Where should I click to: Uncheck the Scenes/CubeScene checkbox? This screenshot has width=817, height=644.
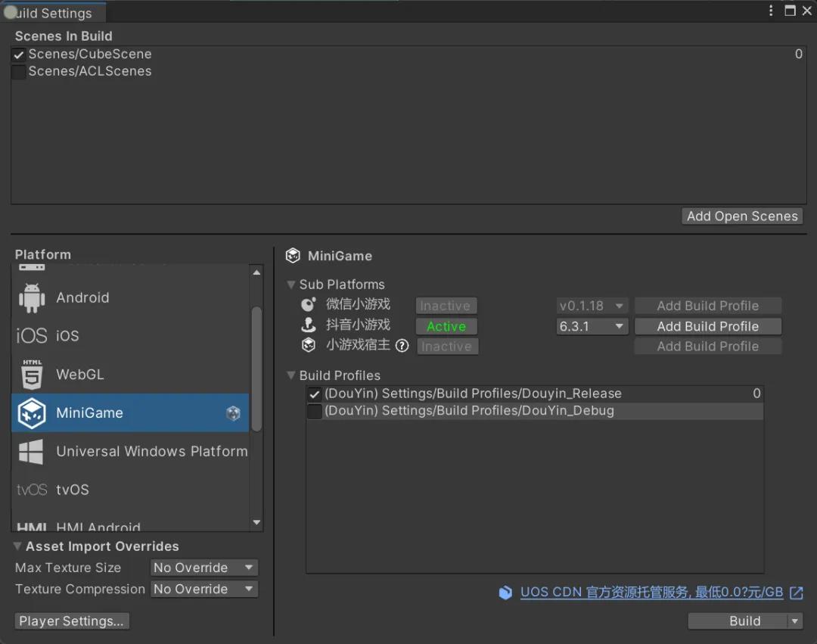click(x=19, y=54)
